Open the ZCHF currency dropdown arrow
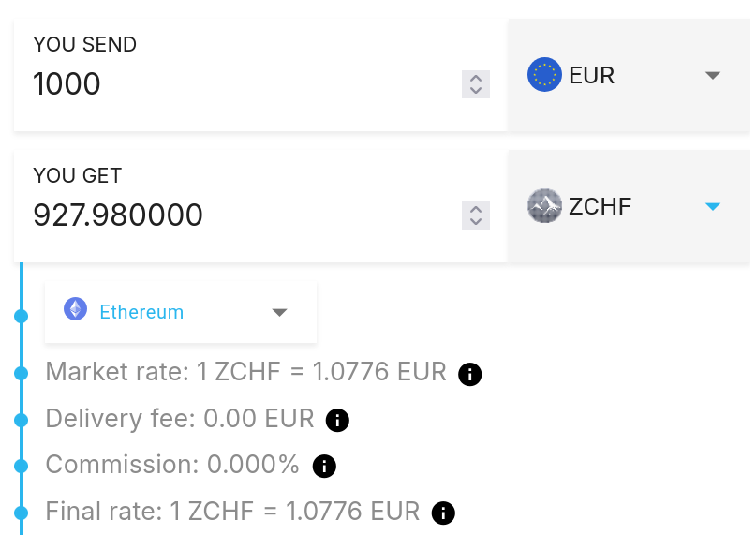 pos(713,206)
